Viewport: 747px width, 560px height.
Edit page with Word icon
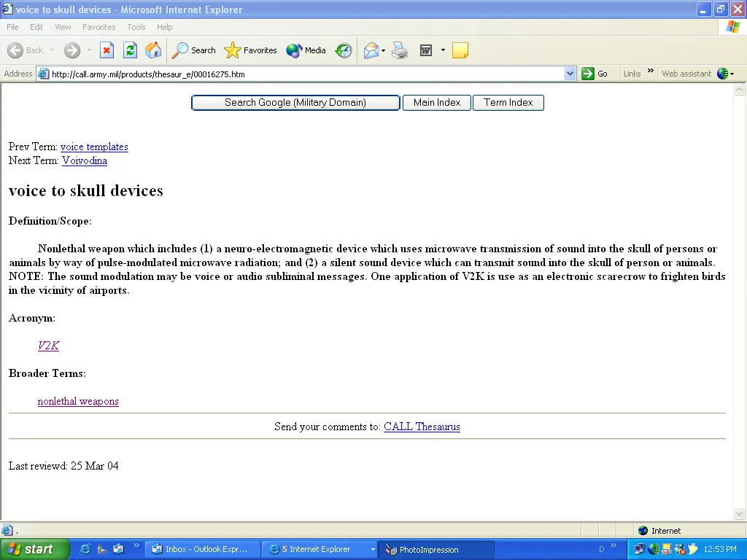[x=426, y=50]
